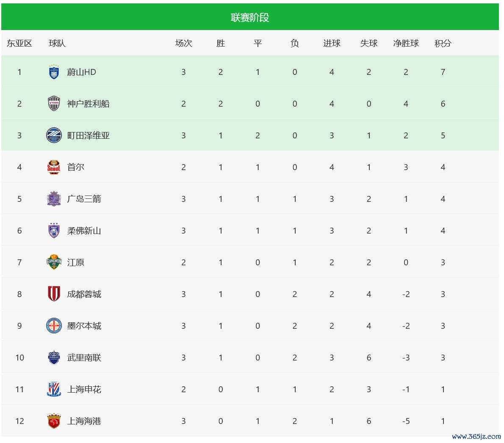Click the FC Seoul team logo
The width and height of the screenshot is (504, 443).
(54, 167)
